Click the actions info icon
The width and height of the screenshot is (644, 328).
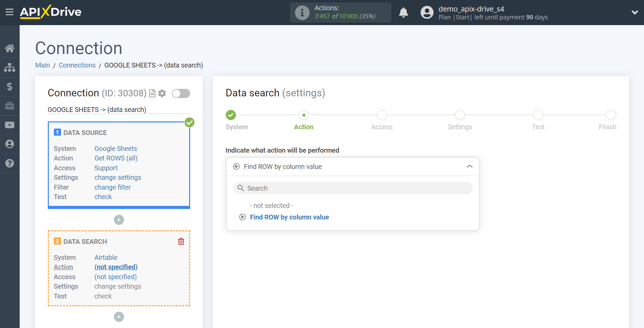pos(302,13)
